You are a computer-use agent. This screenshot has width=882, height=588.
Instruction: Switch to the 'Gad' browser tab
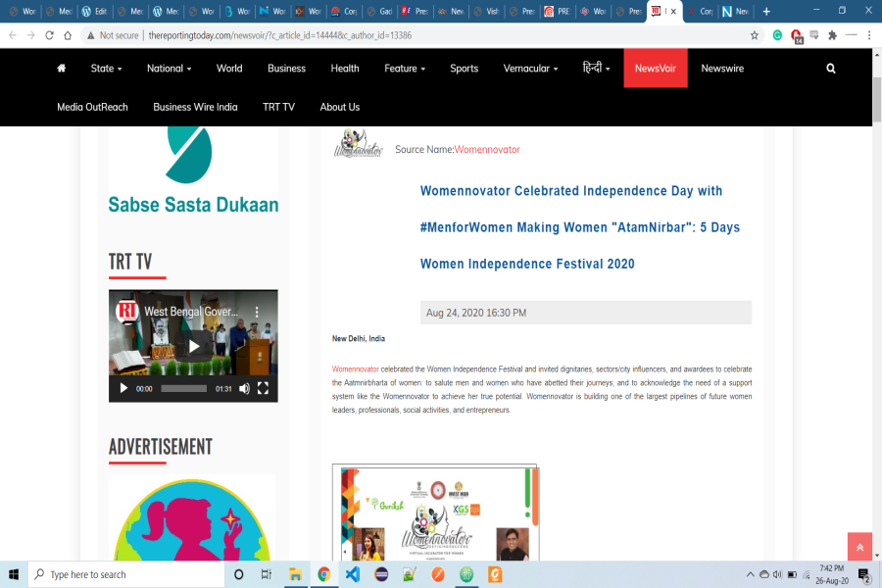coord(378,11)
